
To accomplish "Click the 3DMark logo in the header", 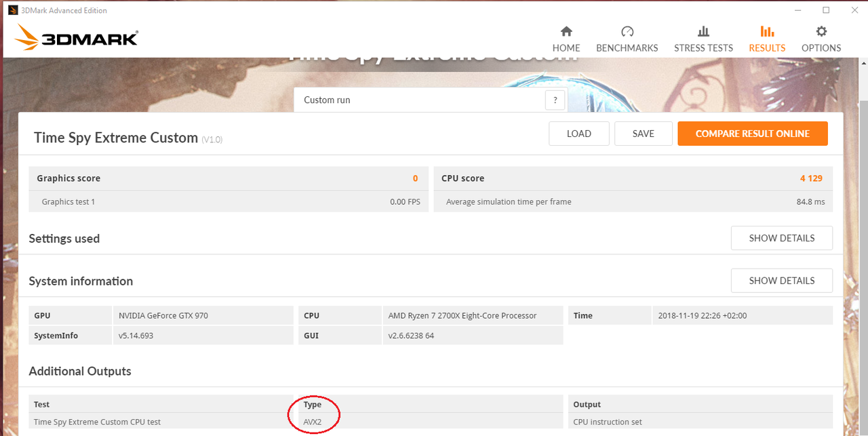I will [x=77, y=38].
